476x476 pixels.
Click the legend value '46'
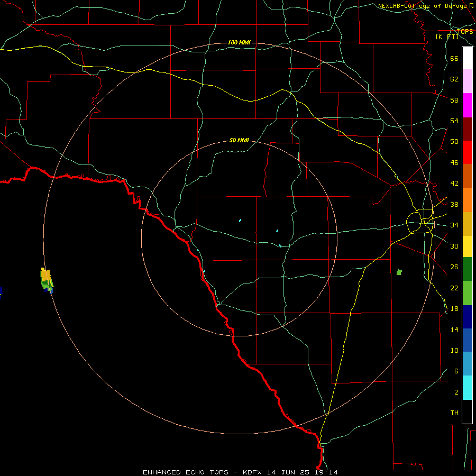pos(454,163)
